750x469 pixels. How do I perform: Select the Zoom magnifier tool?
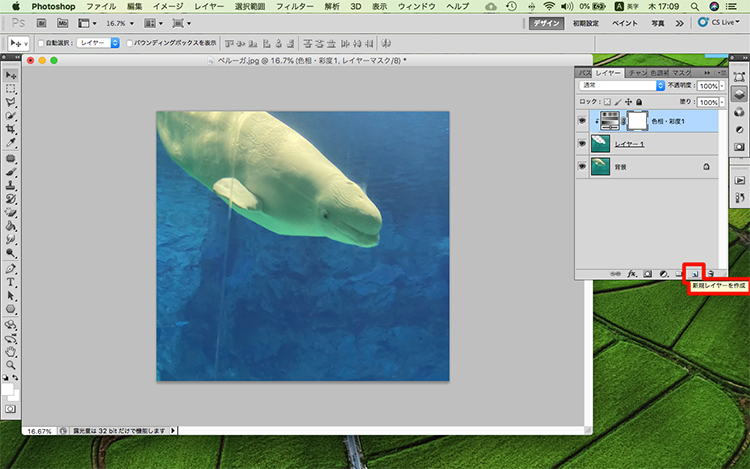(x=11, y=366)
